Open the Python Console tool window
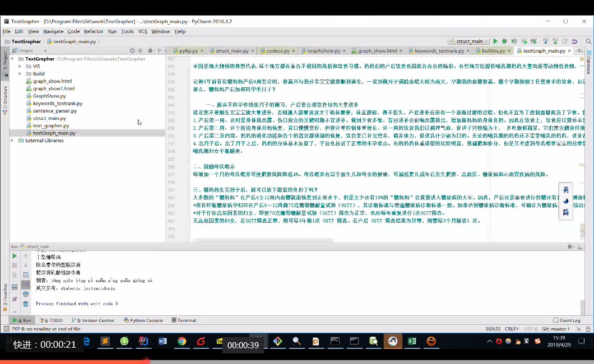 143,320
